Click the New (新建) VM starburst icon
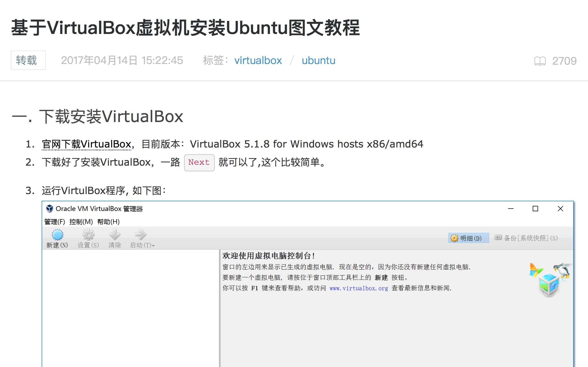This screenshot has height=367, width=588. click(x=57, y=234)
